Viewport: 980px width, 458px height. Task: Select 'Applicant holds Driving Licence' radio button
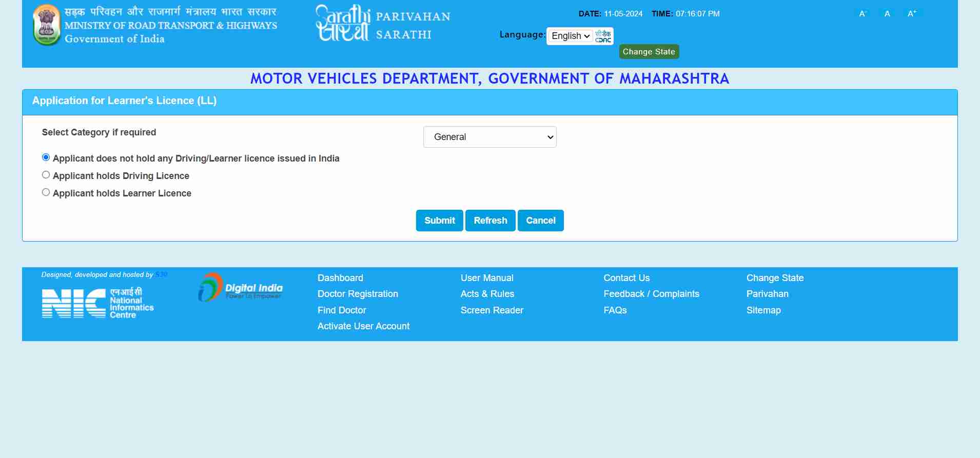click(x=46, y=175)
